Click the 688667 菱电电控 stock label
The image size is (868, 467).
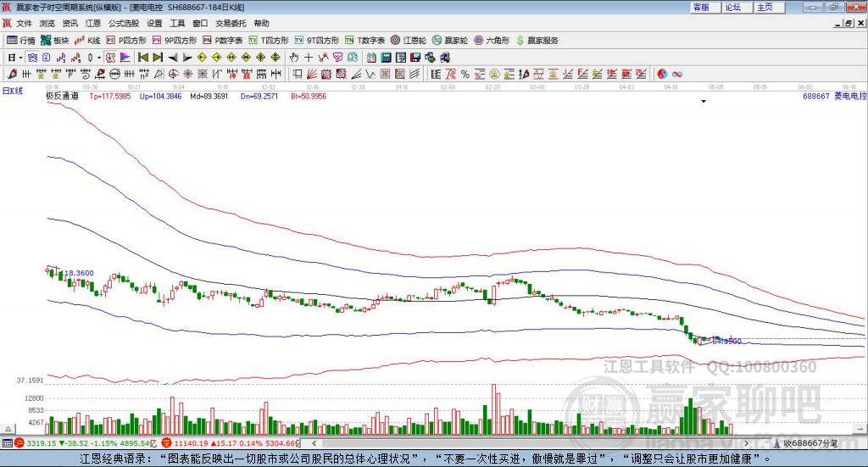[x=835, y=97]
